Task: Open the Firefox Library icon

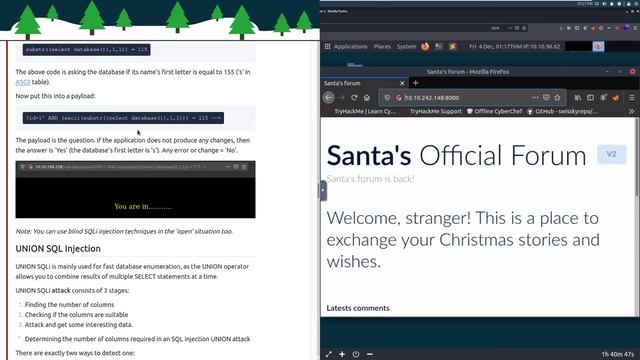Action: coord(578,98)
